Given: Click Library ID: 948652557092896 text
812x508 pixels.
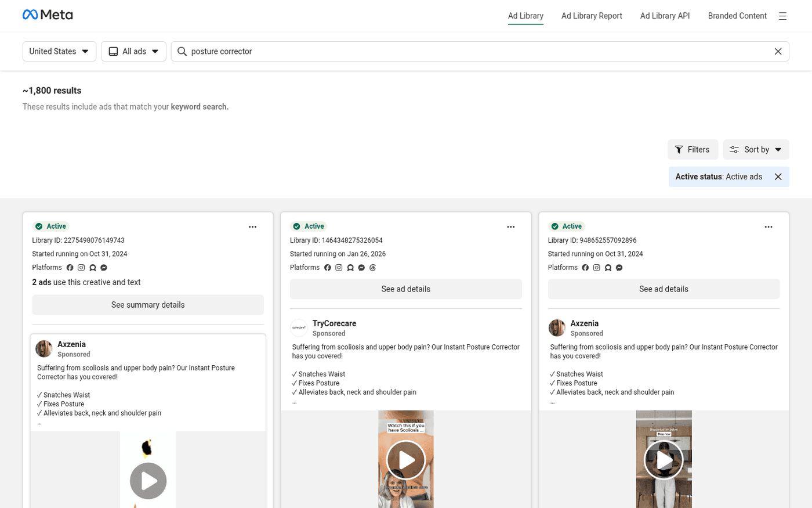Looking at the screenshot, I should pyautogui.click(x=592, y=240).
